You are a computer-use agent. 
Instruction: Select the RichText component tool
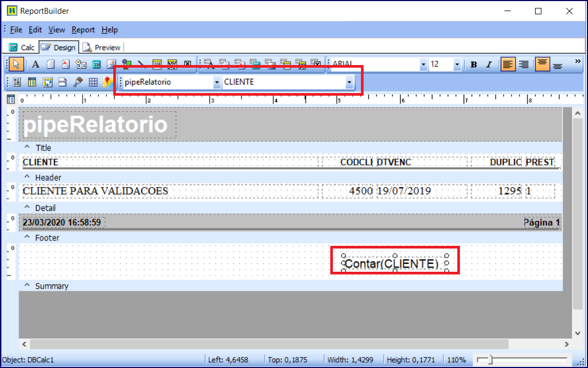(66, 64)
